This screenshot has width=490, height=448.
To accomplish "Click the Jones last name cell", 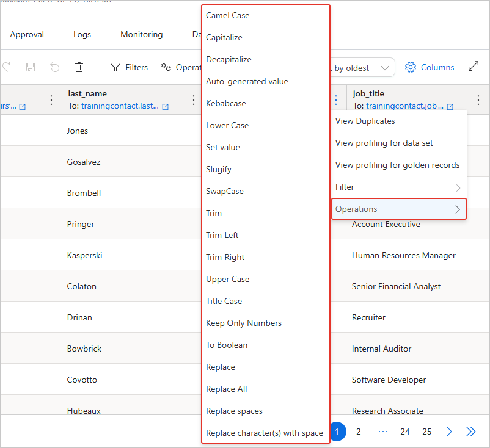I will (x=131, y=131).
